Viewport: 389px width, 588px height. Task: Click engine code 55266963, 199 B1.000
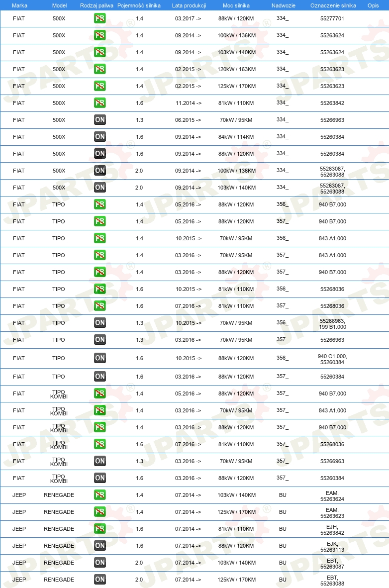(332, 324)
